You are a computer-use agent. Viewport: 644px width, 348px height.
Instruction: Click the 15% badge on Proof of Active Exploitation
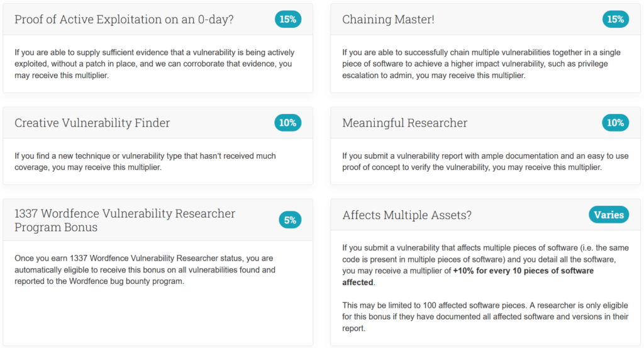288,20
